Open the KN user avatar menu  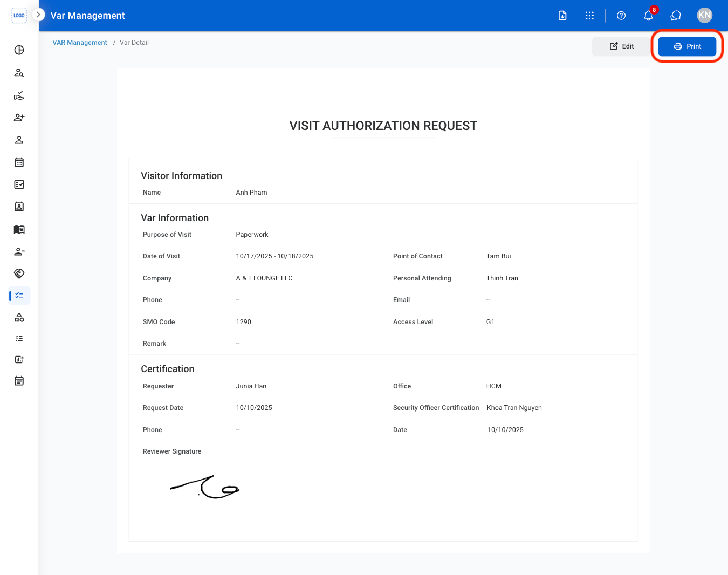704,15
